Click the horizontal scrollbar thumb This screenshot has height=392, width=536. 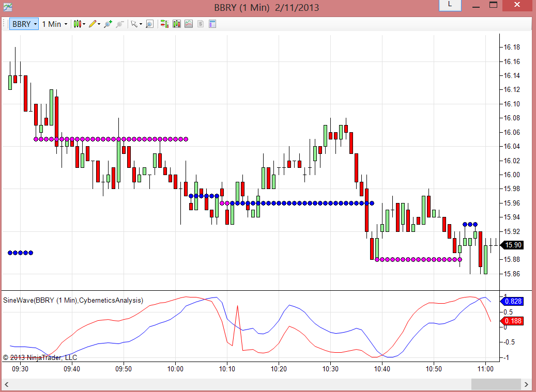coord(496,384)
